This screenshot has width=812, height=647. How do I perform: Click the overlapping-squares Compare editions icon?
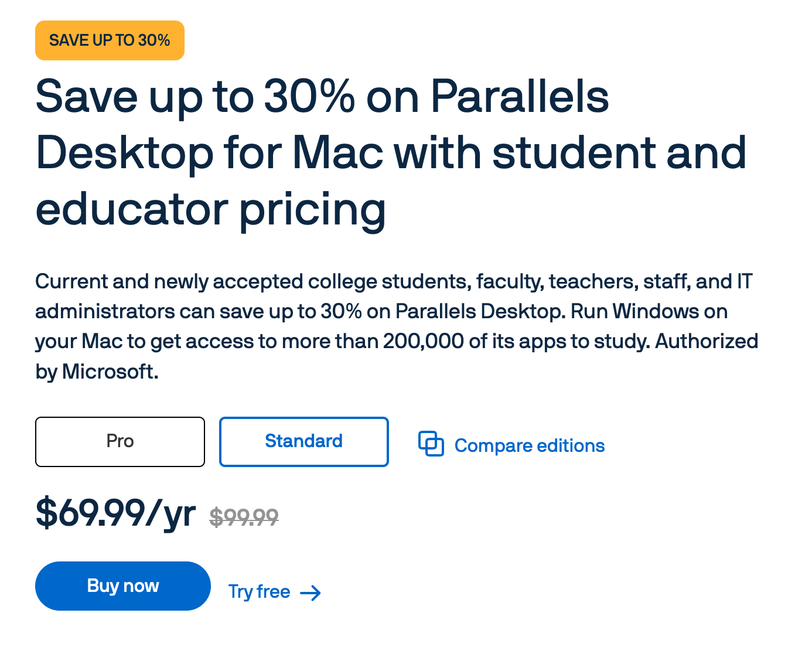pos(431,444)
